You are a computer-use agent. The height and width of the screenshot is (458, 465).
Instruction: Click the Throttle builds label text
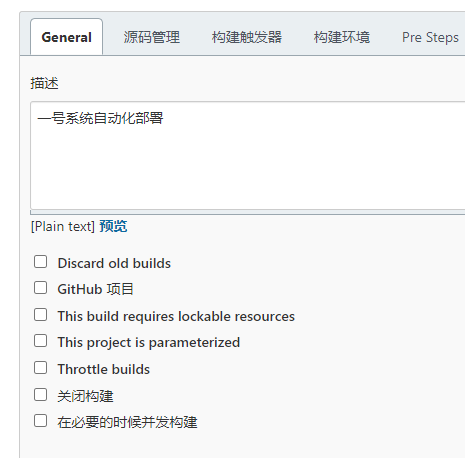104,369
